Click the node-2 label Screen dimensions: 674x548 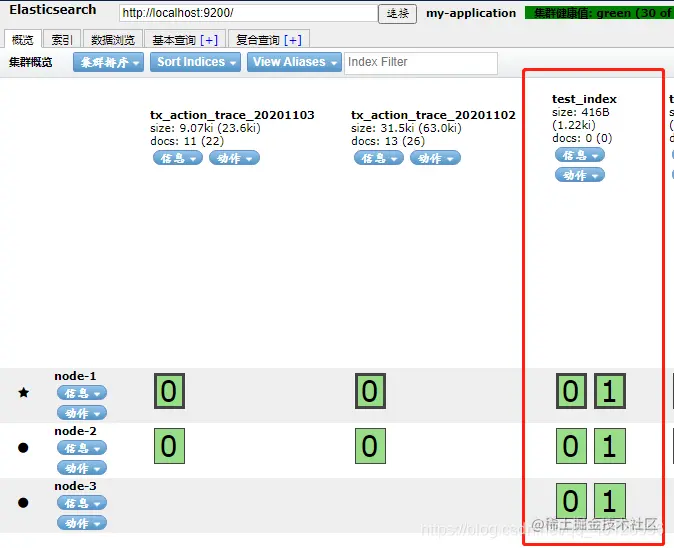pyautogui.click(x=75, y=431)
